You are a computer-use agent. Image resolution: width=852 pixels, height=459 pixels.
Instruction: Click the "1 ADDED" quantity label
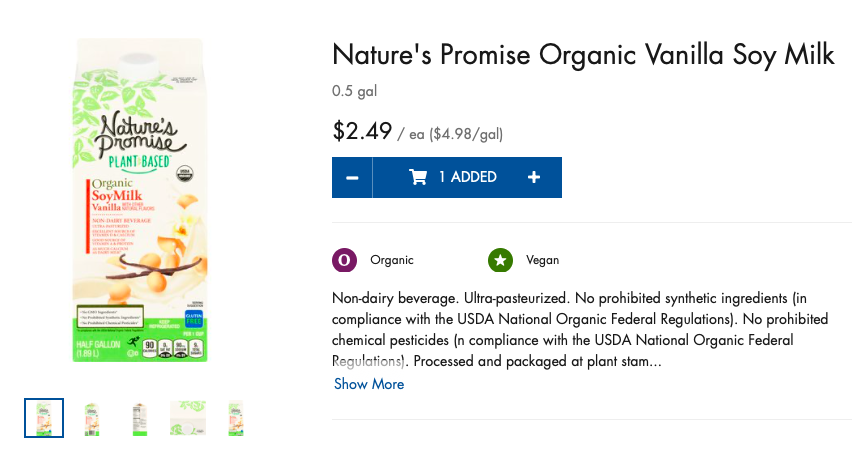(467, 177)
